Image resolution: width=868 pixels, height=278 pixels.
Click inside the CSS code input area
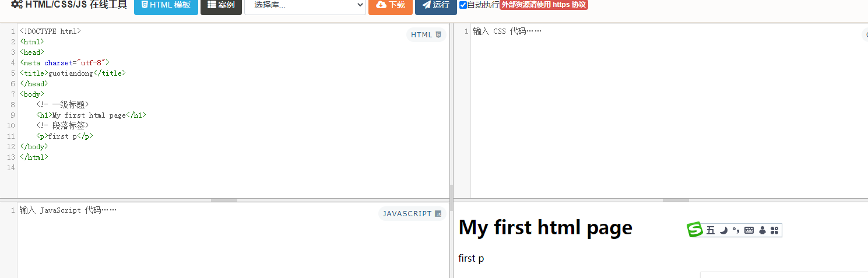(669, 111)
